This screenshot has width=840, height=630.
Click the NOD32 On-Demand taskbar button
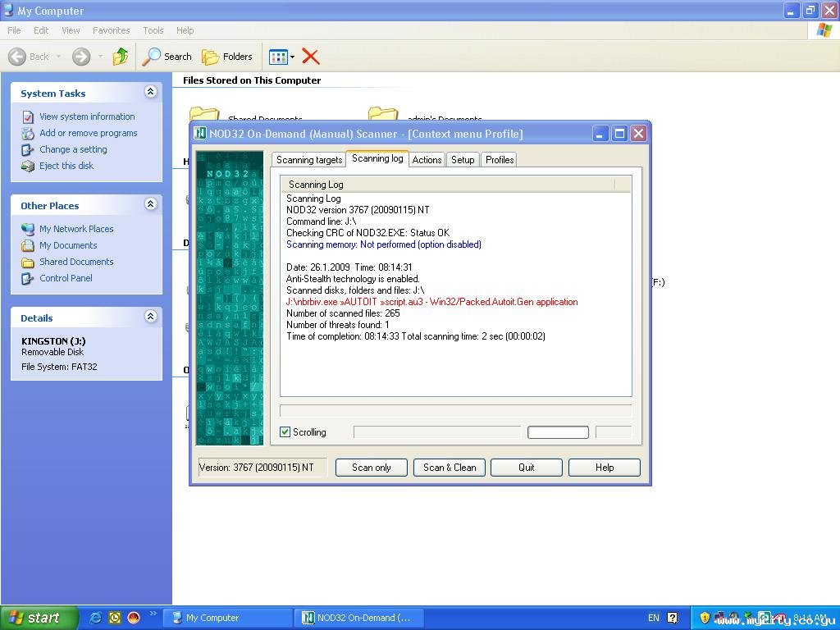tap(359, 618)
